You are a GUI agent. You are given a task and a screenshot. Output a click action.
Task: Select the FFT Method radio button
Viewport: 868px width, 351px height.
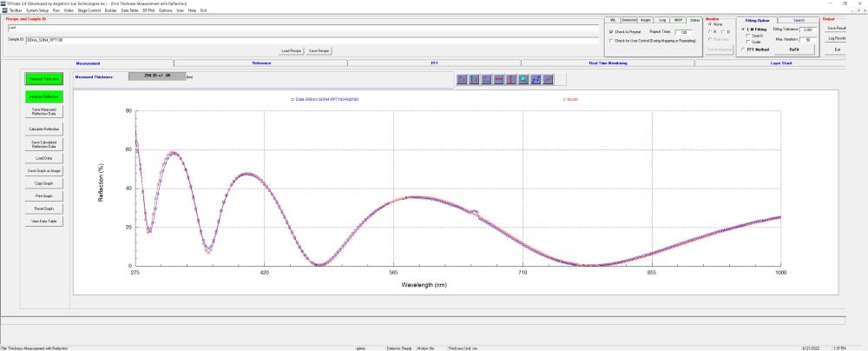[742, 49]
